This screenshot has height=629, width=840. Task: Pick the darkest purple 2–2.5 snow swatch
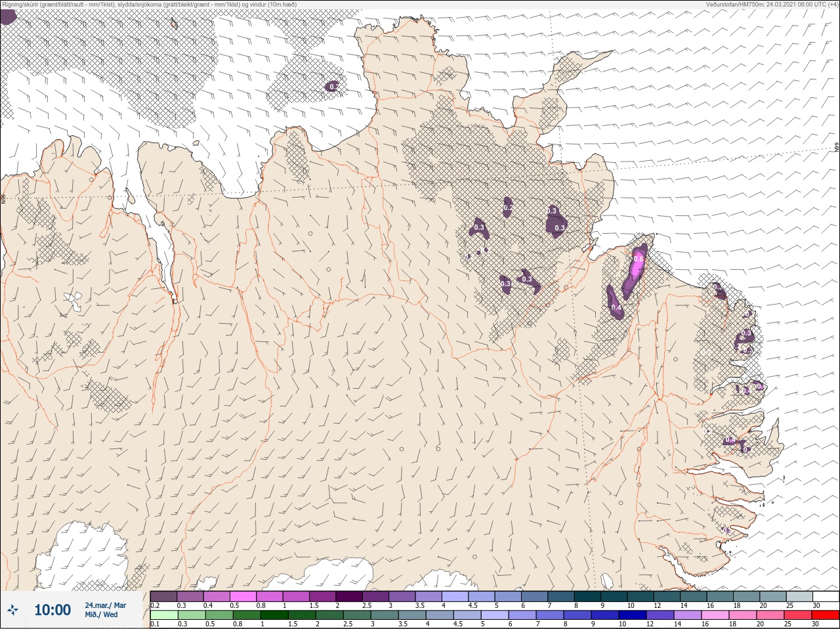(x=349, y=596)
